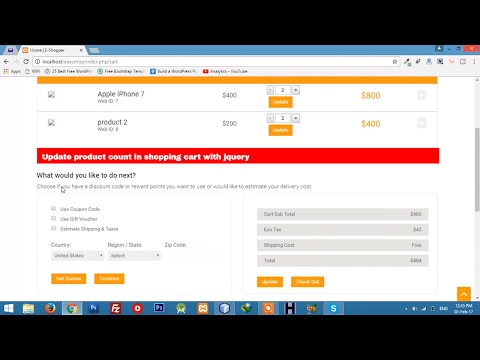The width and height of the screenshot is (480, 360).
Task: Update the product 2 quantity
Action: click(x=280, y=130)
